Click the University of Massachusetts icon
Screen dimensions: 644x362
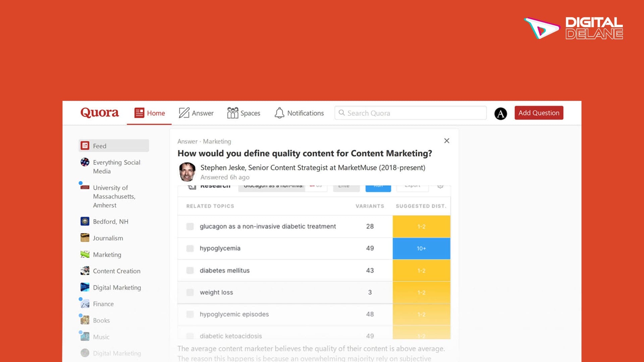(85, 187)
